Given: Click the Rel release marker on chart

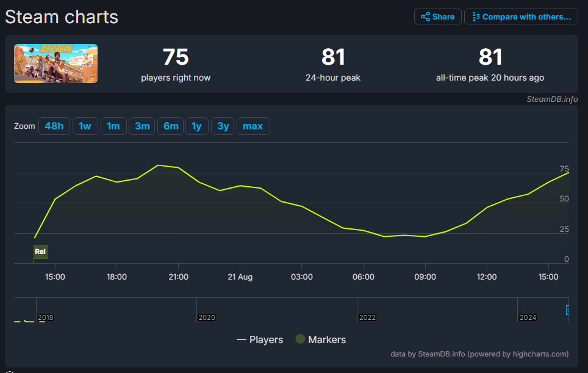Looking at the screenshot, I should pyautogui.click(x=40, y=252).
